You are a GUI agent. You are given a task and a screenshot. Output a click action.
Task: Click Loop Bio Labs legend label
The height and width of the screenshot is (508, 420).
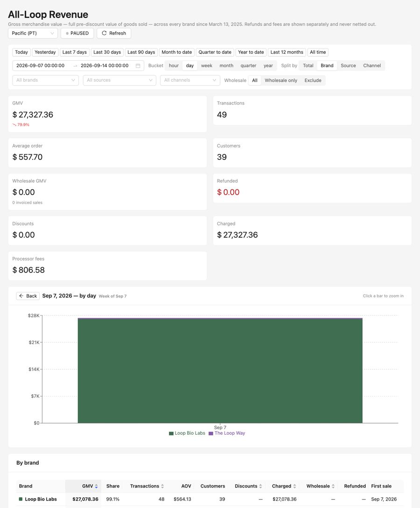coord(190,433)
